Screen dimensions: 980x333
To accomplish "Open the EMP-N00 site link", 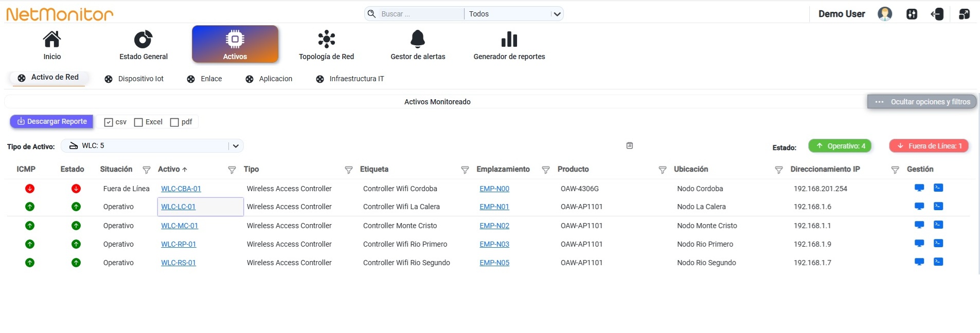I will tap(494, 189).
